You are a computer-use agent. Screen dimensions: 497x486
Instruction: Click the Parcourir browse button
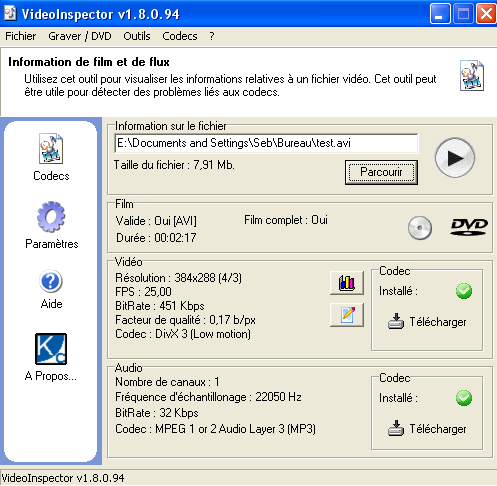[x=381, y=172]
